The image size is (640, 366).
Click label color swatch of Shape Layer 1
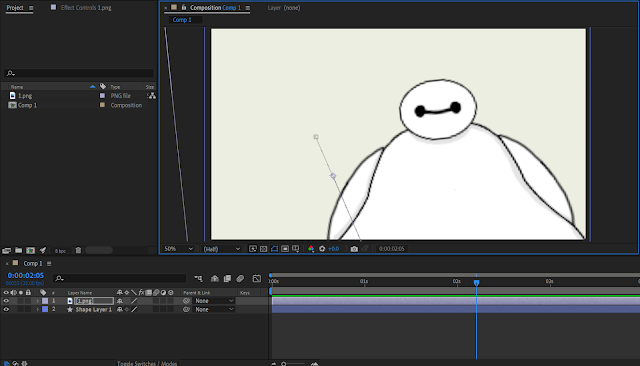pyautogui.click(x=45, y=309)
